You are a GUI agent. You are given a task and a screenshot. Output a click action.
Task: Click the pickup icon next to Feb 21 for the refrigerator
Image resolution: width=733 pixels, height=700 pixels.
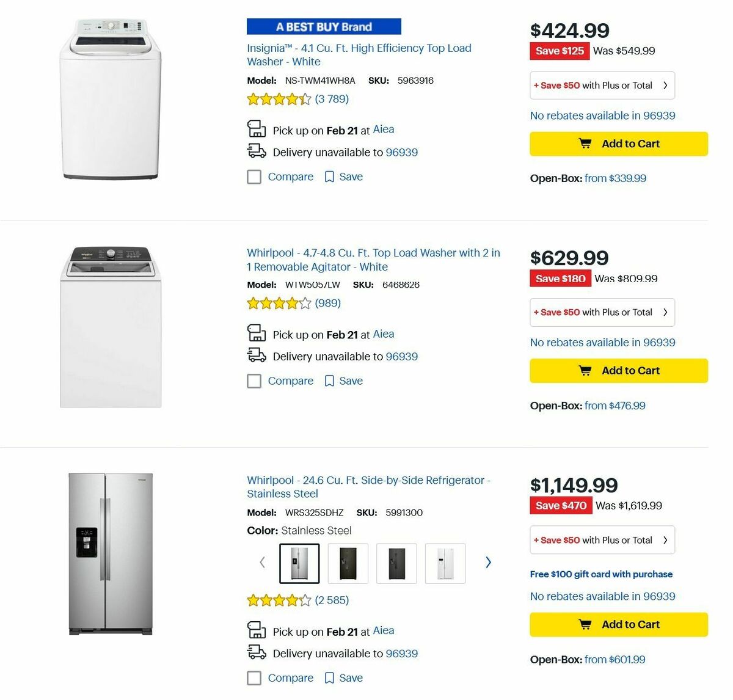click(x=257, y=630)
